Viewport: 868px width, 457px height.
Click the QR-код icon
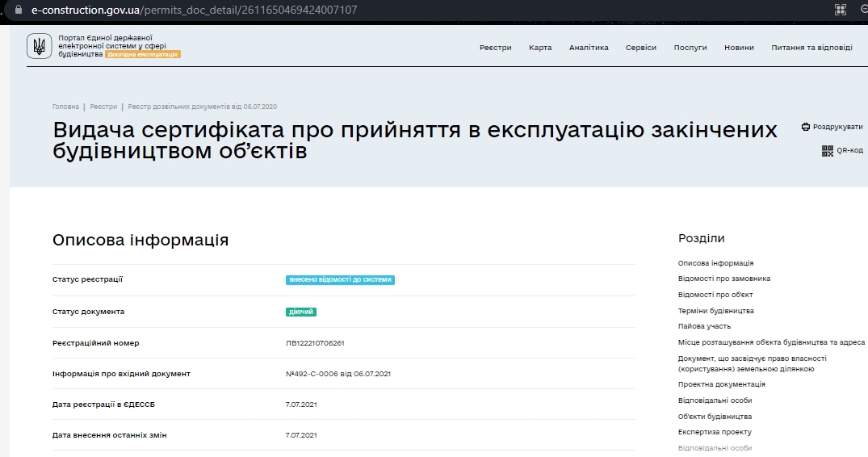827,150
